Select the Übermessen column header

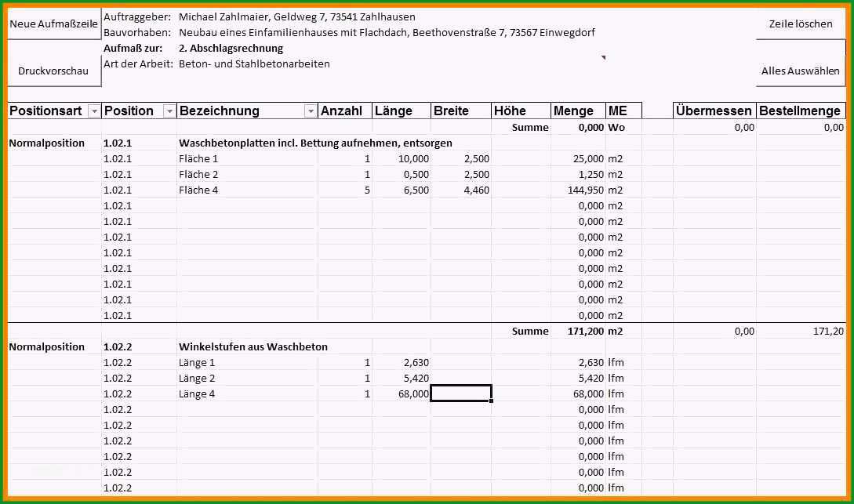pos(714,111)
